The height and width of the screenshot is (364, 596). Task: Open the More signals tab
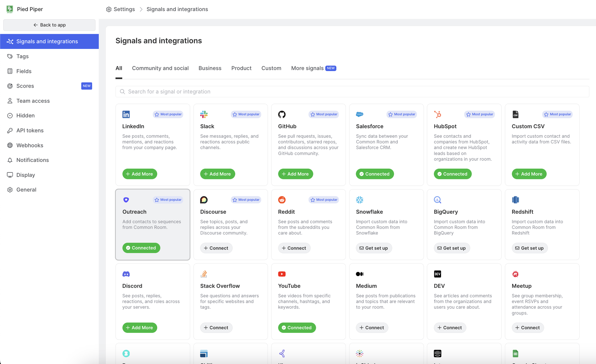307,68
